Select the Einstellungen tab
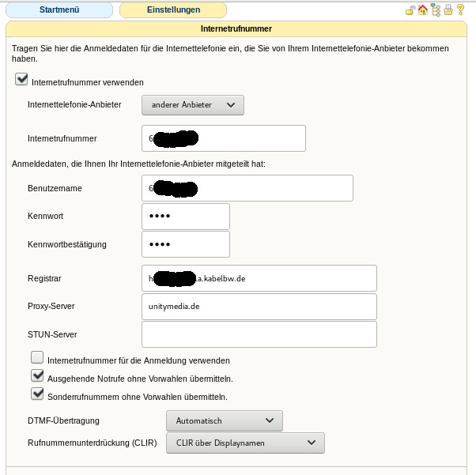The image size is (476, 475). pyautogui.click(x=172, y=10)
